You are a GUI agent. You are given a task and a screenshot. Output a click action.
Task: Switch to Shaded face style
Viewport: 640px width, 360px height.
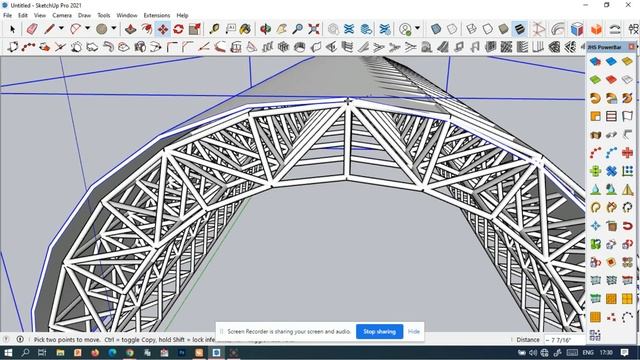click(504, 29)
